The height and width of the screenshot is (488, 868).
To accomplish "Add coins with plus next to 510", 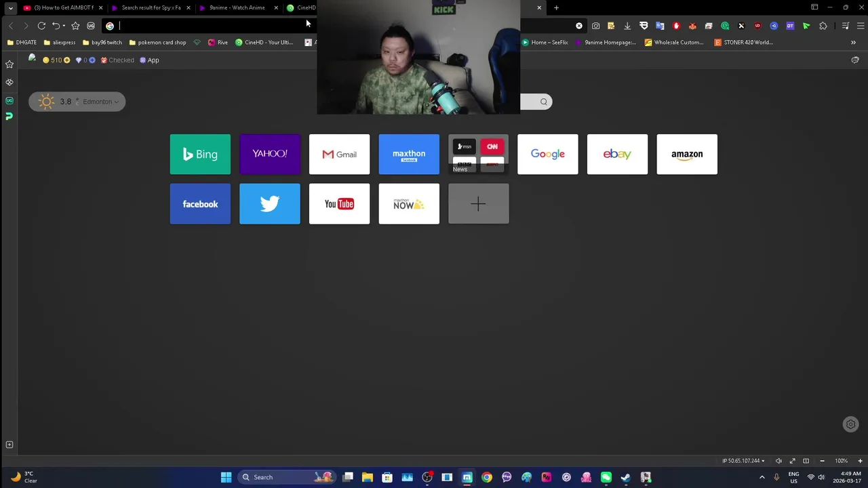I will 66,60.
